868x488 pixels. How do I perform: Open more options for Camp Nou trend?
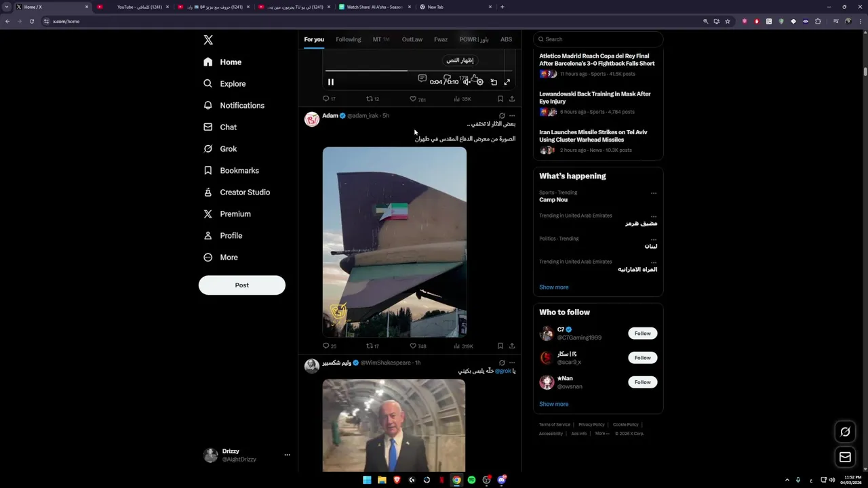(x=654, y=193)
